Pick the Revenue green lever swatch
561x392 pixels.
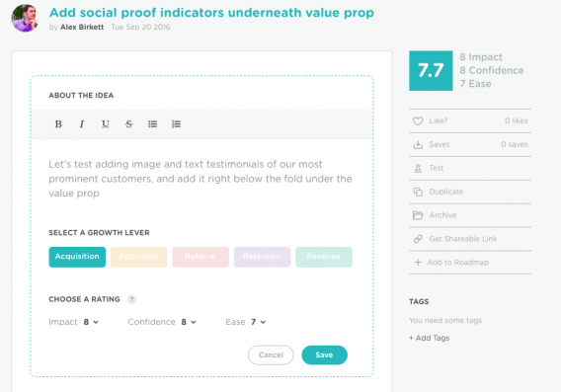(324, 257)
